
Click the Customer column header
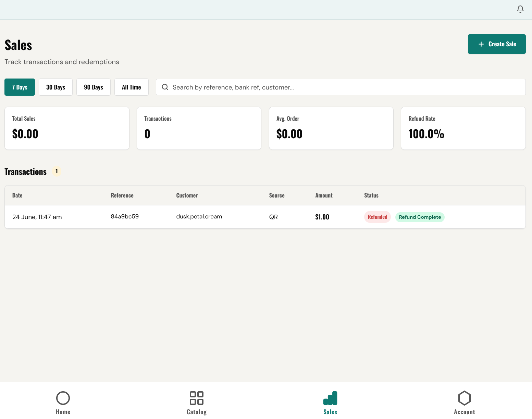point(187,195)
